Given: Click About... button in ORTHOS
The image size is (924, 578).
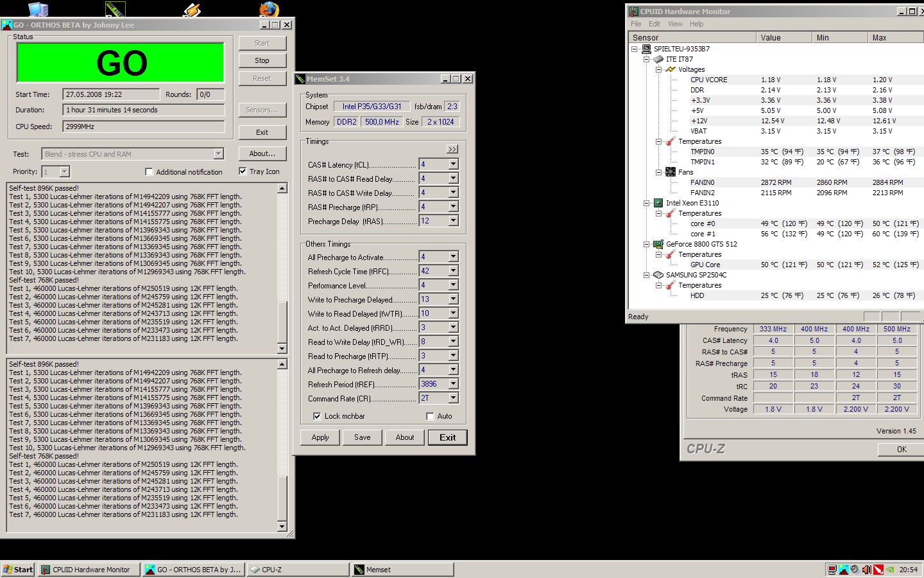Looking at the screenshot, I should click(x=262, y=153).
